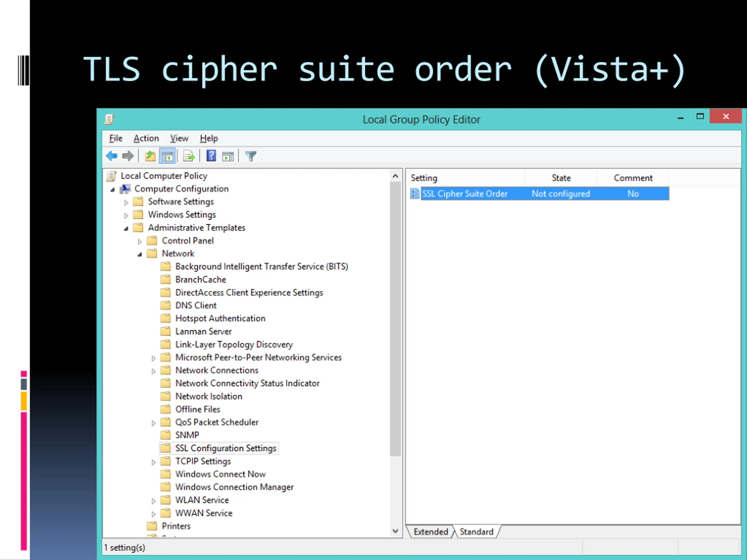Screen dimensions: 747x560
Task: Click the Export List toolbar icon
Action: (x=189, y=156)
